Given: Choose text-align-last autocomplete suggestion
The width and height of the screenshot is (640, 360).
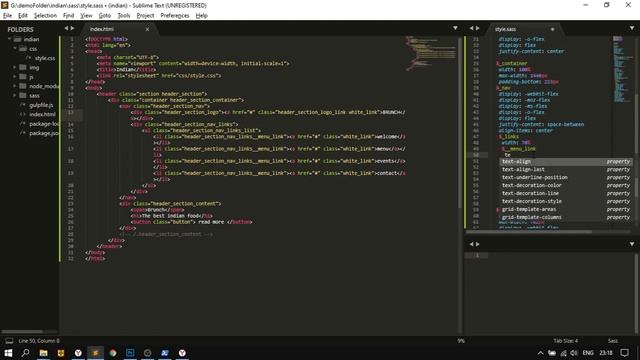Looking at the screenshot, I should [x=566, y=169].
